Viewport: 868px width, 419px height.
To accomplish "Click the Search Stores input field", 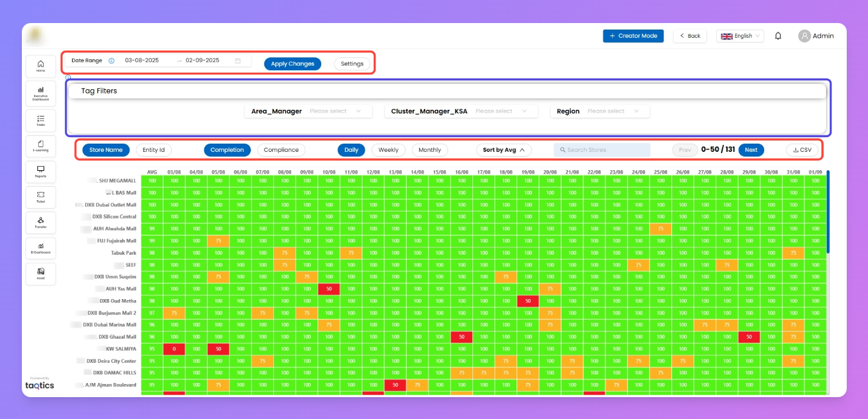I will pos(602,150).
